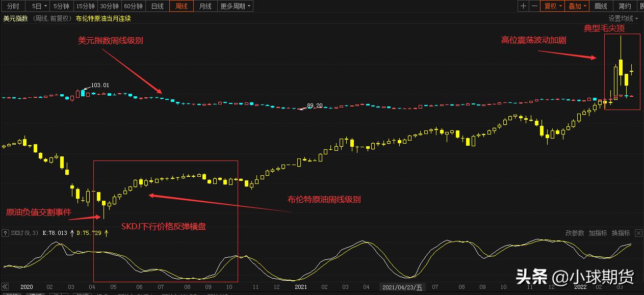
Task: Toggle 复权 price adjustment mode
Action: (x=551, y=6)
